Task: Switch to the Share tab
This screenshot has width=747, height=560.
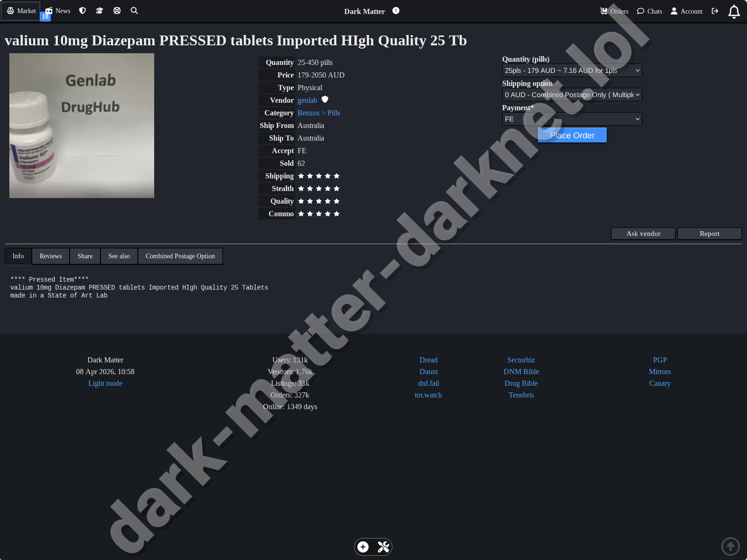Action: 85,256
